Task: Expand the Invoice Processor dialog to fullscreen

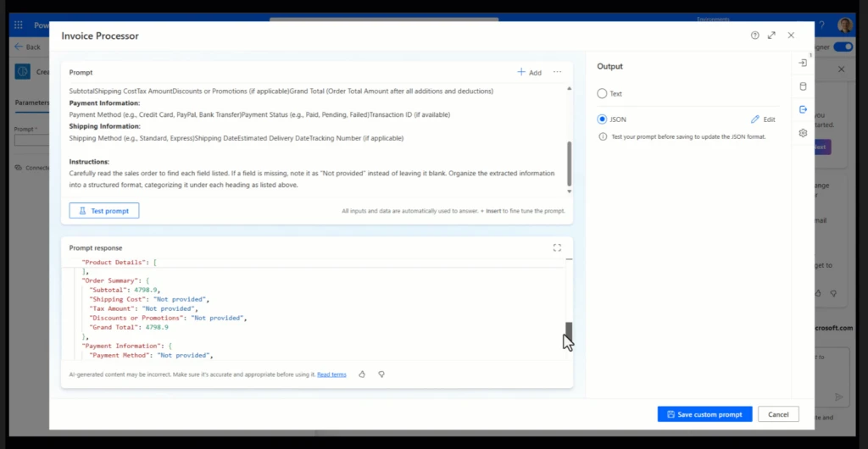Action: click(771, 36)
